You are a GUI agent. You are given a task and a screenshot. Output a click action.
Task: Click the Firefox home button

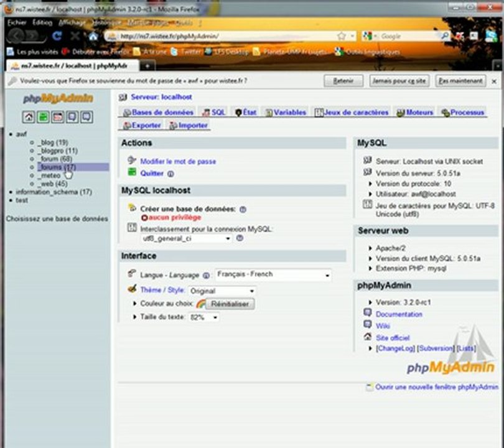93,36
